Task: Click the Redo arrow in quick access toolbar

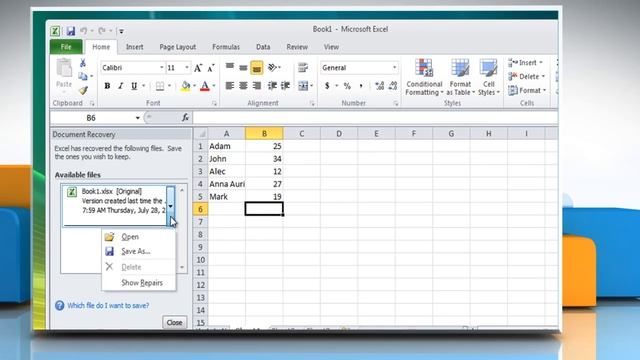Action: 102,31
